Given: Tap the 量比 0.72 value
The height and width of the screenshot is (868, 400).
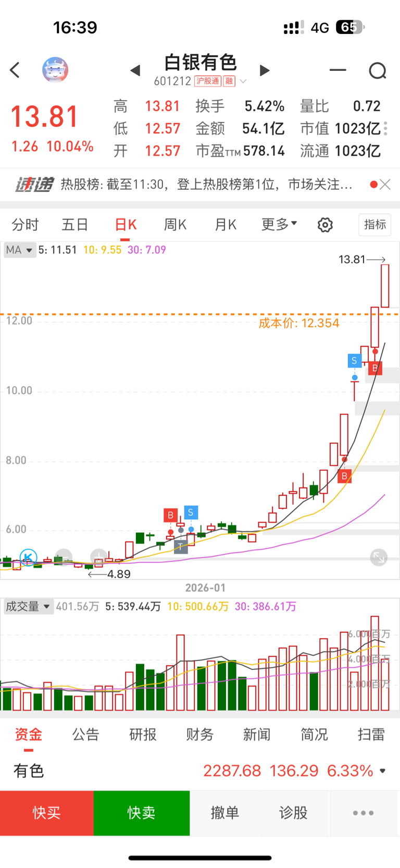Looking at the screenshot, I should 367,106.
